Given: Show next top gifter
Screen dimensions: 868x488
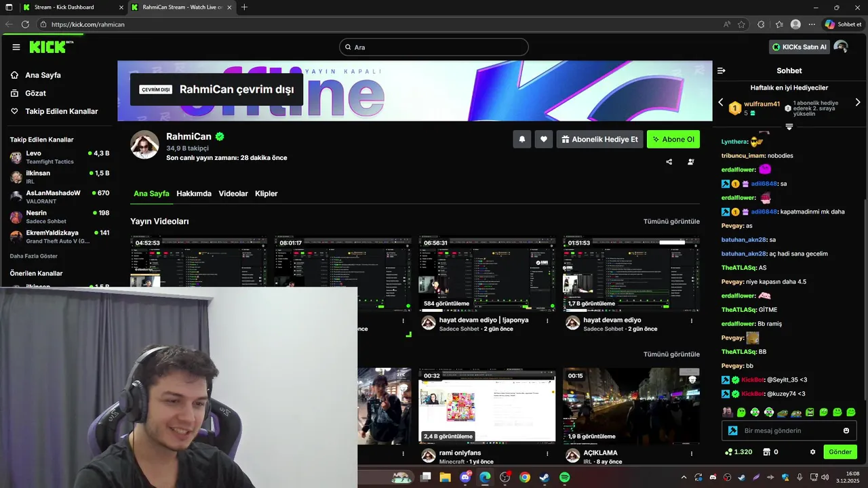Looking at the screenshot, I should (858, 102).
